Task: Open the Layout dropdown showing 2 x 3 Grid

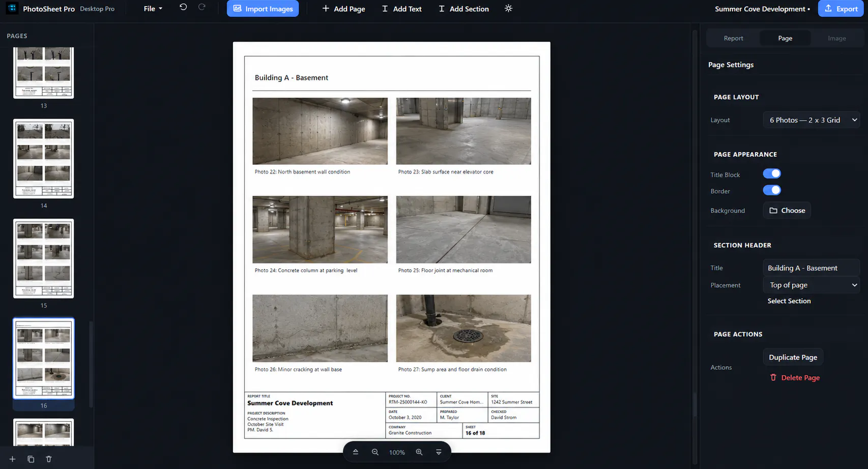Action: [x=812, y=120]
